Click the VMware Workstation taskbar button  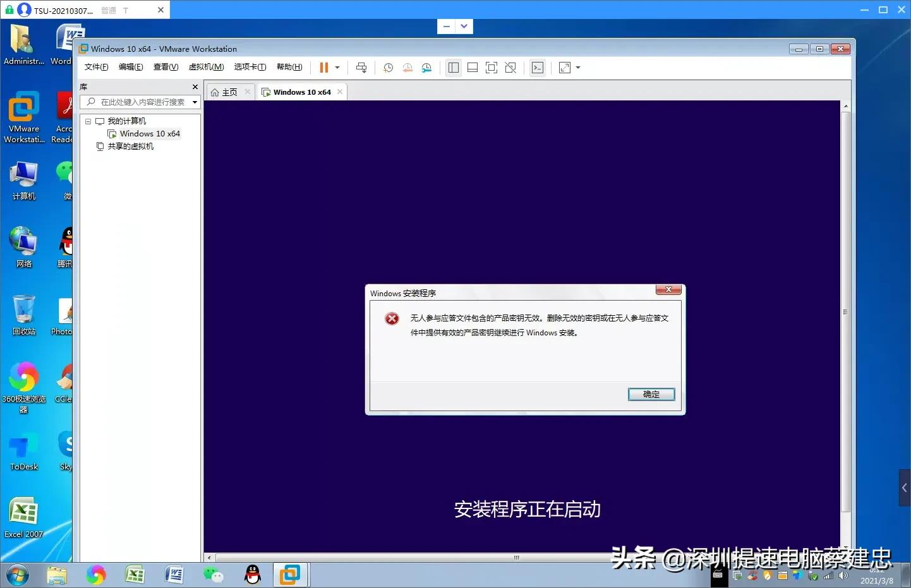[x=291, y=575]
